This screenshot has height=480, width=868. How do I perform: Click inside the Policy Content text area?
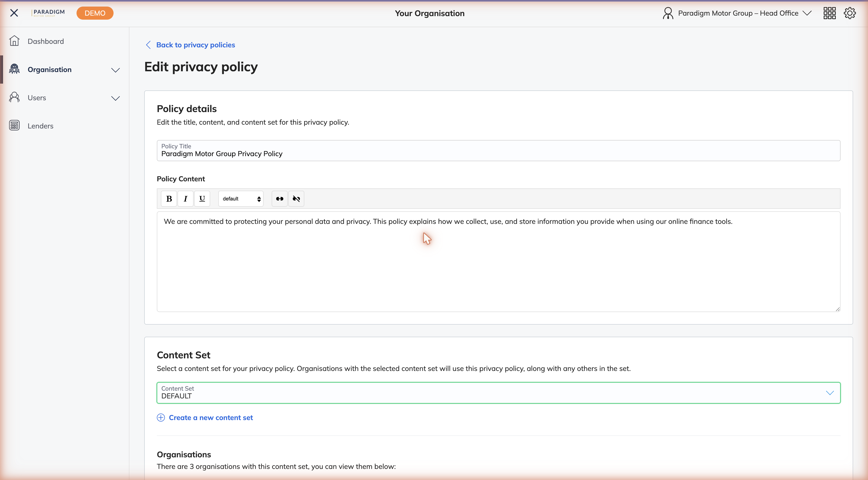coord(498,262)
